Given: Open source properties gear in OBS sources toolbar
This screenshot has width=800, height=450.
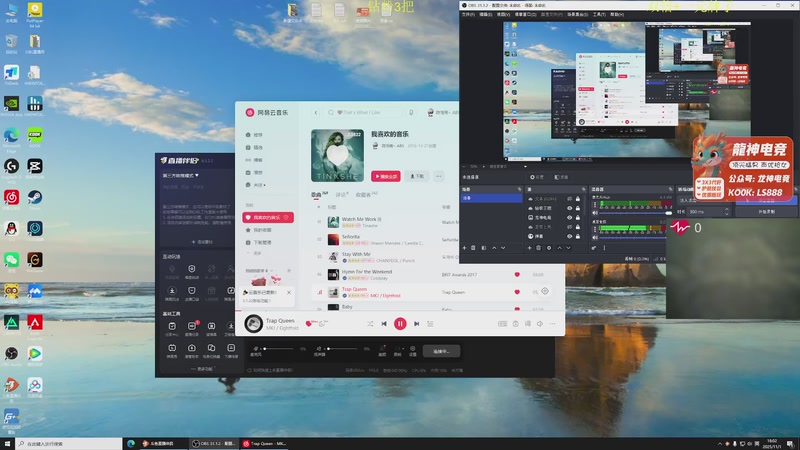Looking at the screenshot, I should pyautogui.click(x=549, y=248).
